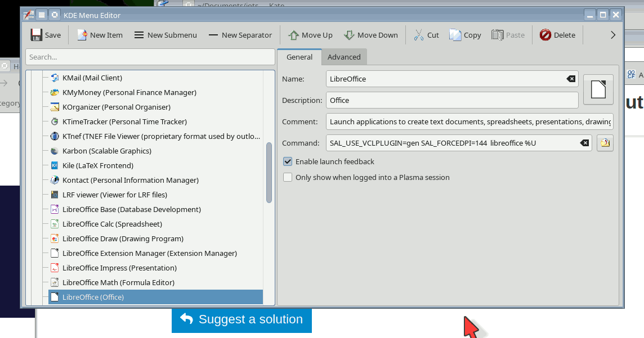The width and height of the screenshot is (644, 338).
Task: Click Suggest a solution button in browser
Action: pyautogui.click(x=241, y=319)
